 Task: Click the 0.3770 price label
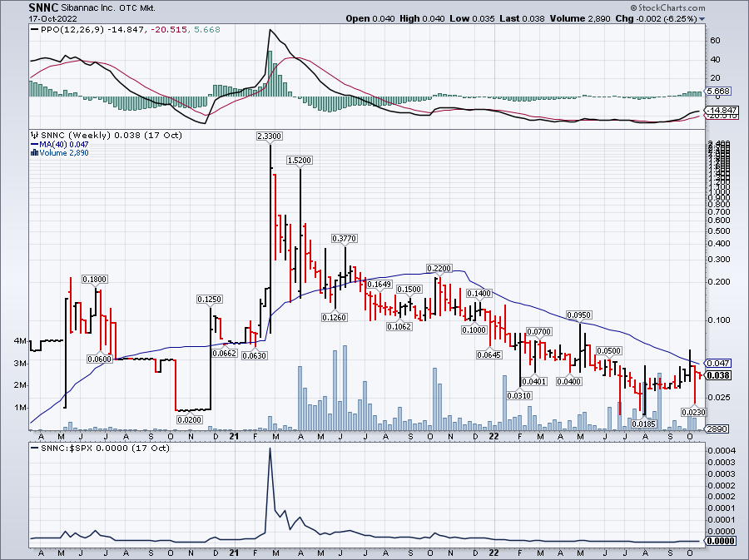(x=345, y=238)
